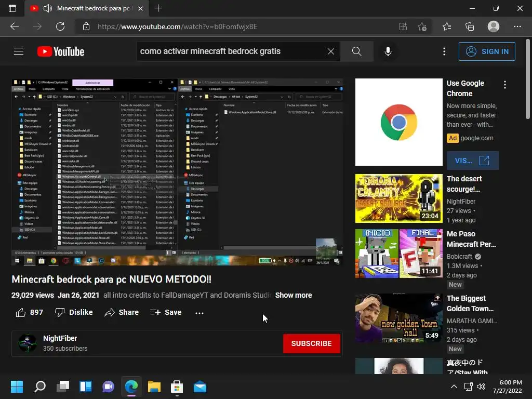Open NightFiber channel name link
Screen dimensions: 532x399
coord(60,338)
